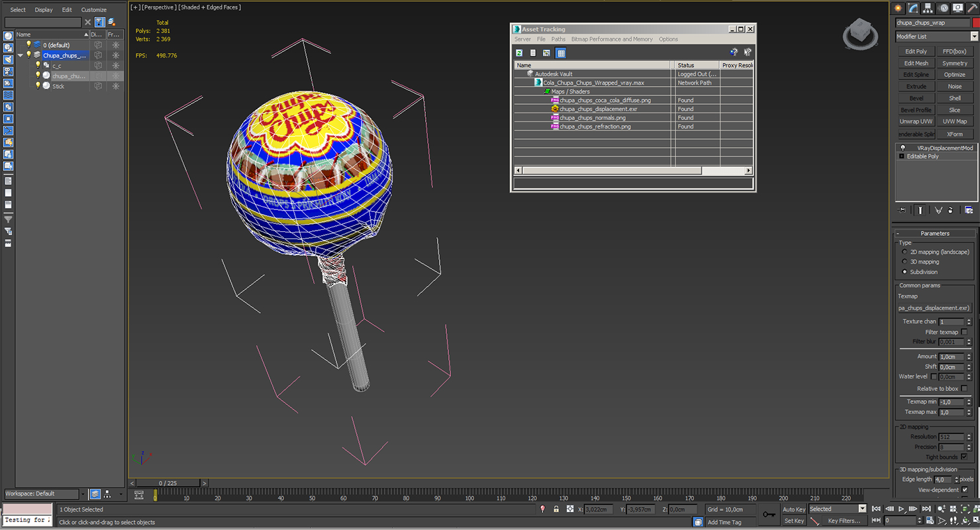Open Configure Modifier Sets icon
This screenshot has width=980, height=530.
[x=969, y=210]
